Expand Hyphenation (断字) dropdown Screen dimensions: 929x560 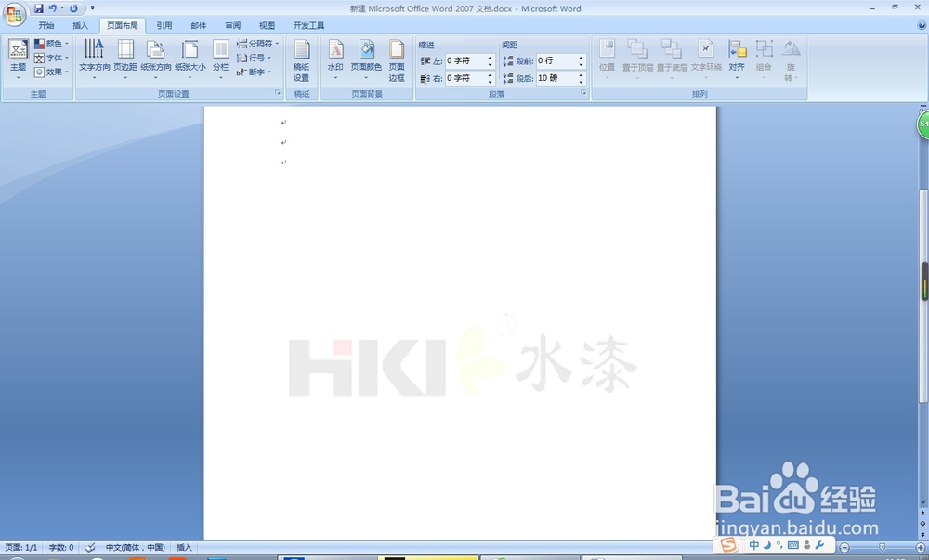click(254, 72)
